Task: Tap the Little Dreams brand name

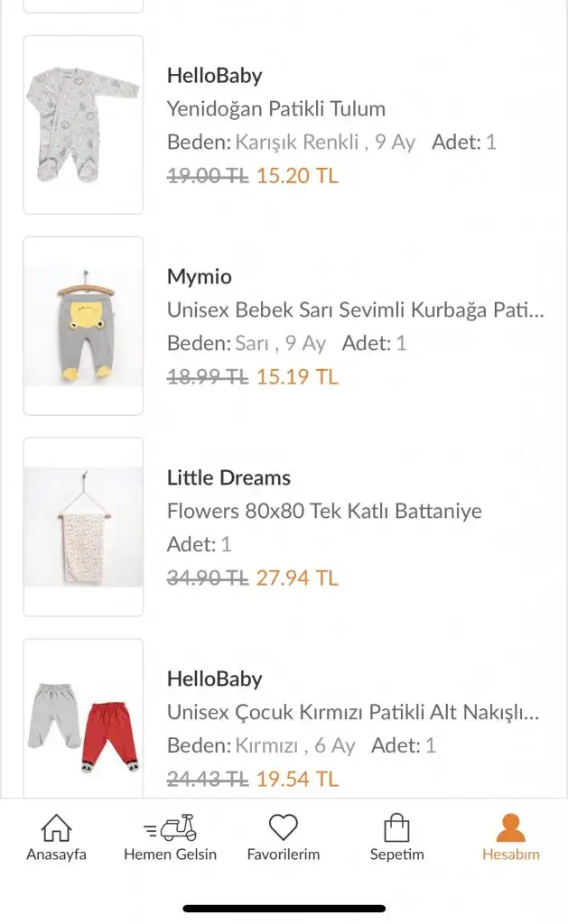Action: pos(228,478)
